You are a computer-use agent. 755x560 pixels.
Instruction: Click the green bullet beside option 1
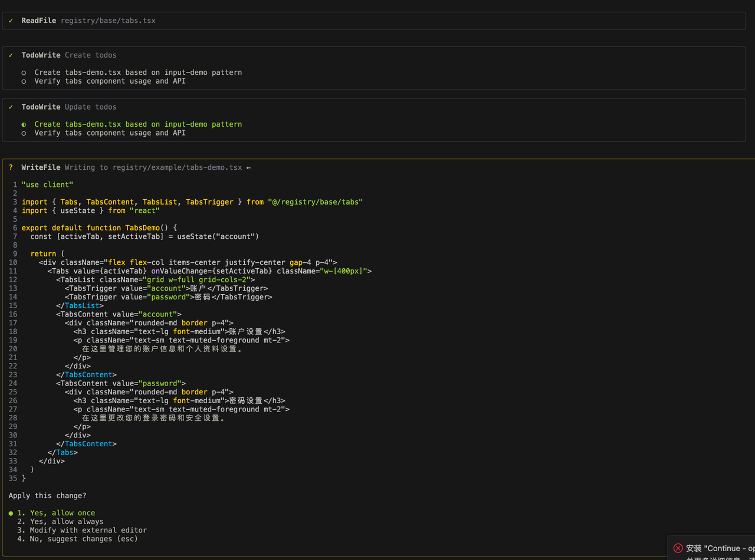tap(11, 513)
